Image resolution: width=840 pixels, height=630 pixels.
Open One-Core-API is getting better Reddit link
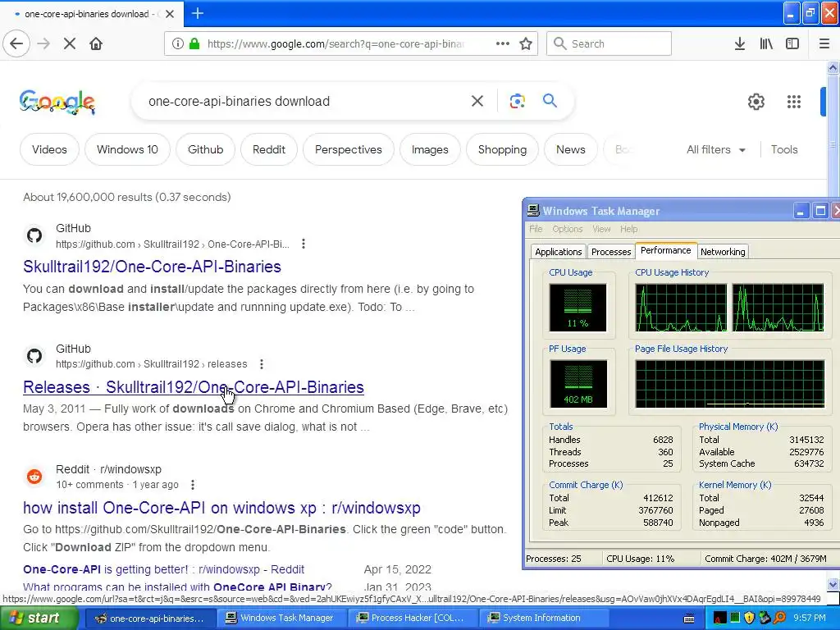click(x=163, y=569)
